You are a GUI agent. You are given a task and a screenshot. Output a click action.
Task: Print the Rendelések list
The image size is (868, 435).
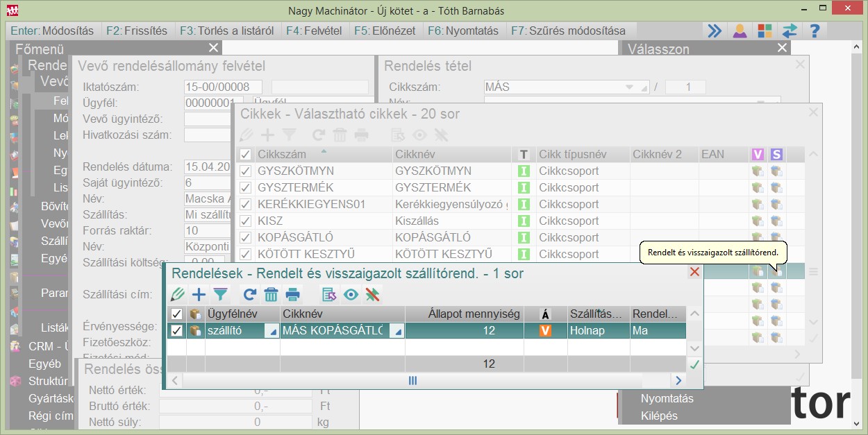(x=292, y=294)
